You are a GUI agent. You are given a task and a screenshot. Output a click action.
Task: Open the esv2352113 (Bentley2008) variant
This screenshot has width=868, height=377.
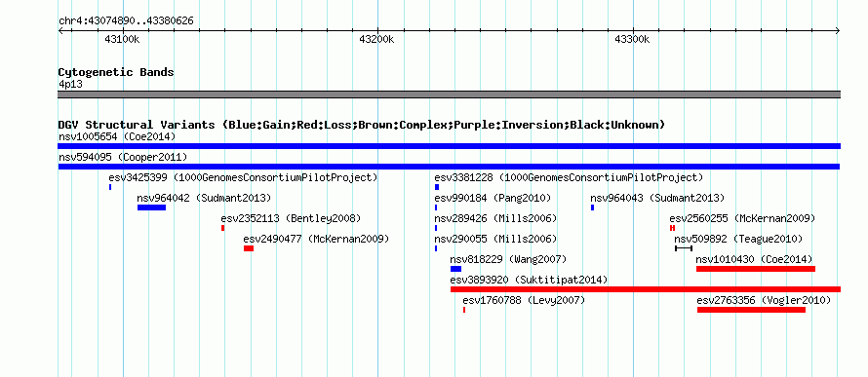pyautogui.click(x=292, y=218)
